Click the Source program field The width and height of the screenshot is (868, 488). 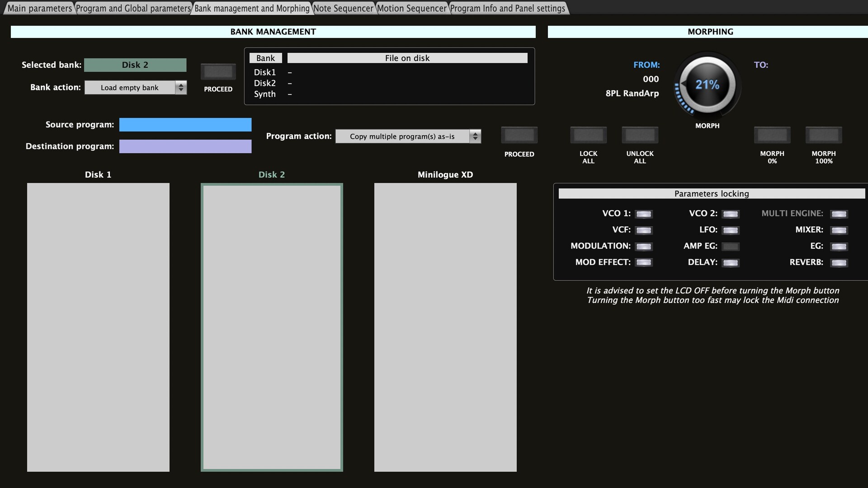(185, 125)
